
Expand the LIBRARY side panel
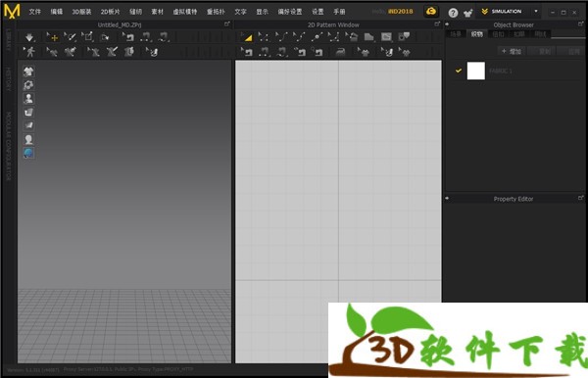(8, 41)
